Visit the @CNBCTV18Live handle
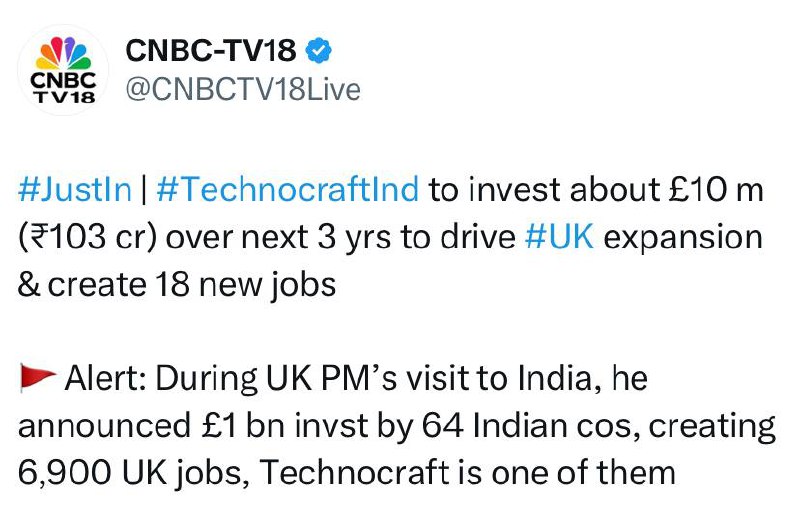Viewport: 800px width, 525px height. tap(241, 90)
